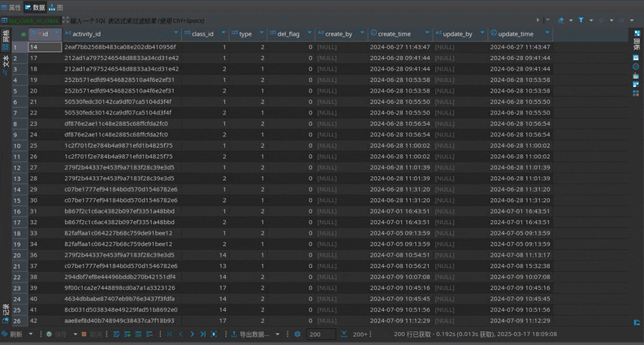Open filter history dropdown beside play arrow
This screenshot has width=644, height=345.
[547, 19]
